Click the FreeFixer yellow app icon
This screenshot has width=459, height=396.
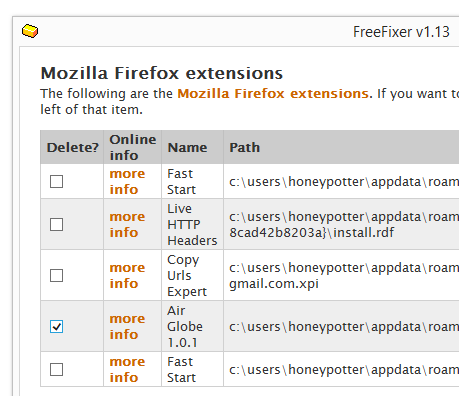30,31
